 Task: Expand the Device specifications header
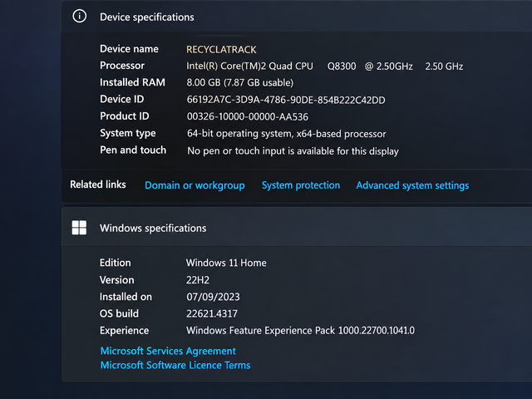coord(297,17)
